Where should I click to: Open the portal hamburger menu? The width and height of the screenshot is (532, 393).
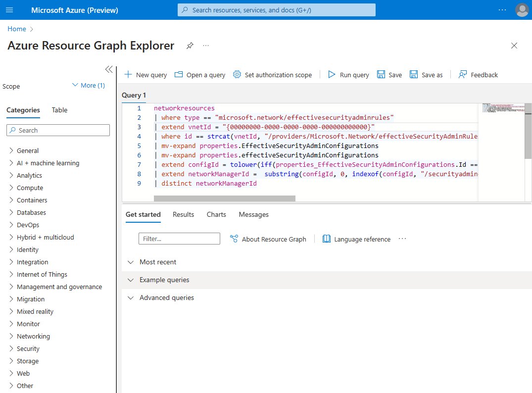(x=9, y=10)
